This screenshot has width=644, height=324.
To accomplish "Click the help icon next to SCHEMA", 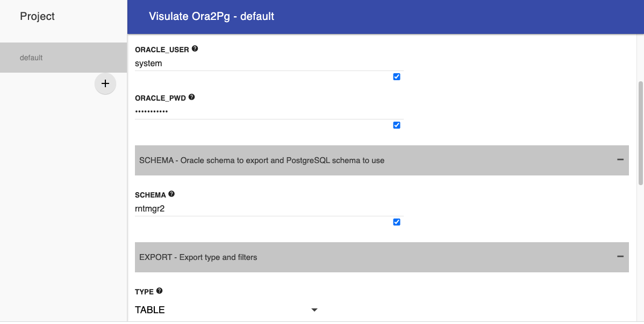I will pos(171,194).
